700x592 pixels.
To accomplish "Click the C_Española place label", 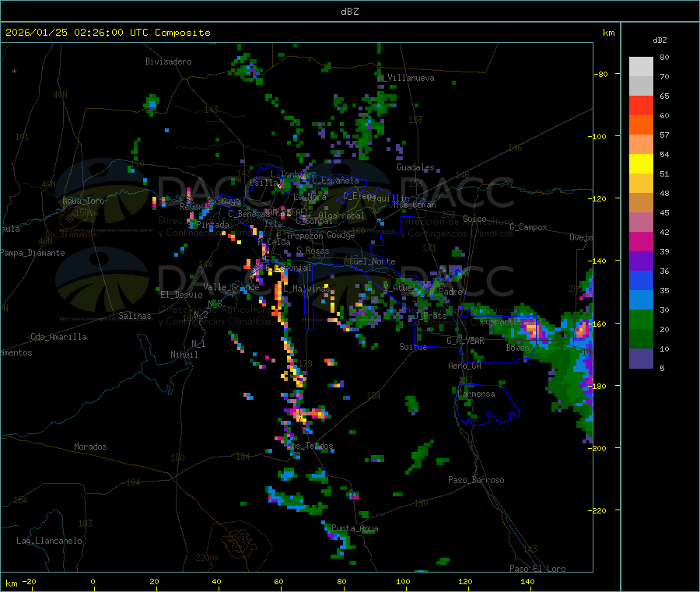I will tap(335, 180).
